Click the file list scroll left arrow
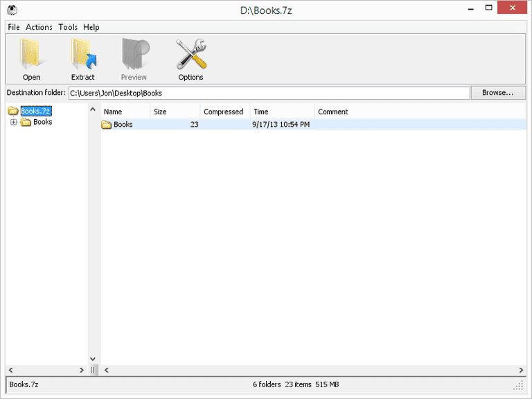Screen dimensions: 532x399 tap(107, 370)
